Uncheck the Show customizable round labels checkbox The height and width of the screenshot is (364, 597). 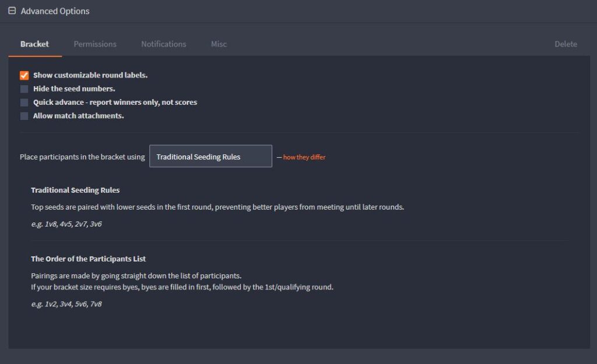pyautogui.click(x=24, y=75)
